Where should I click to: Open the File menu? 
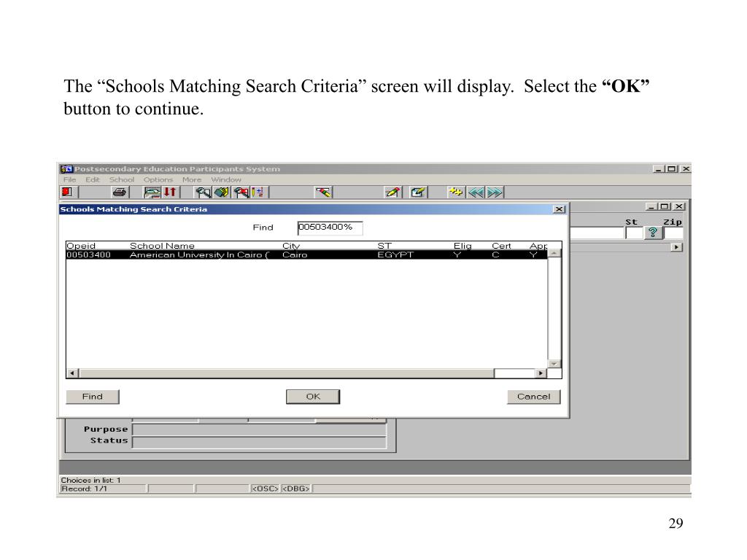[x=69, y=179]
